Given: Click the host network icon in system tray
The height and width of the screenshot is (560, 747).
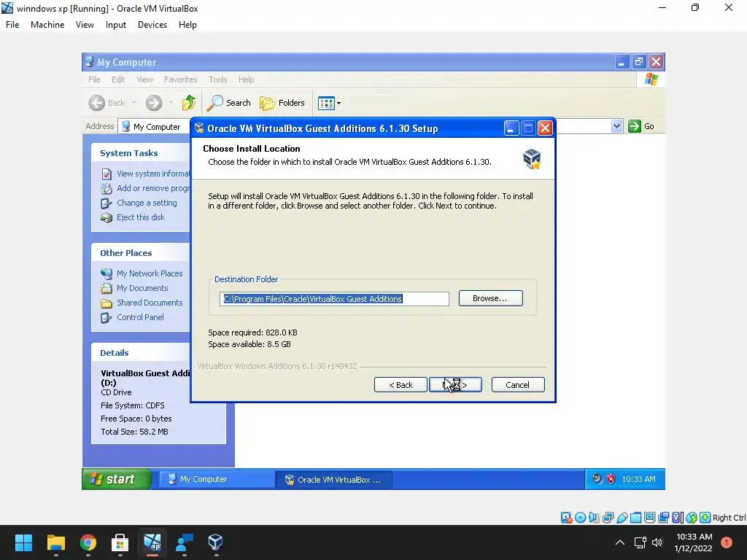Looking at the screenshot, I should click(640, 542).
